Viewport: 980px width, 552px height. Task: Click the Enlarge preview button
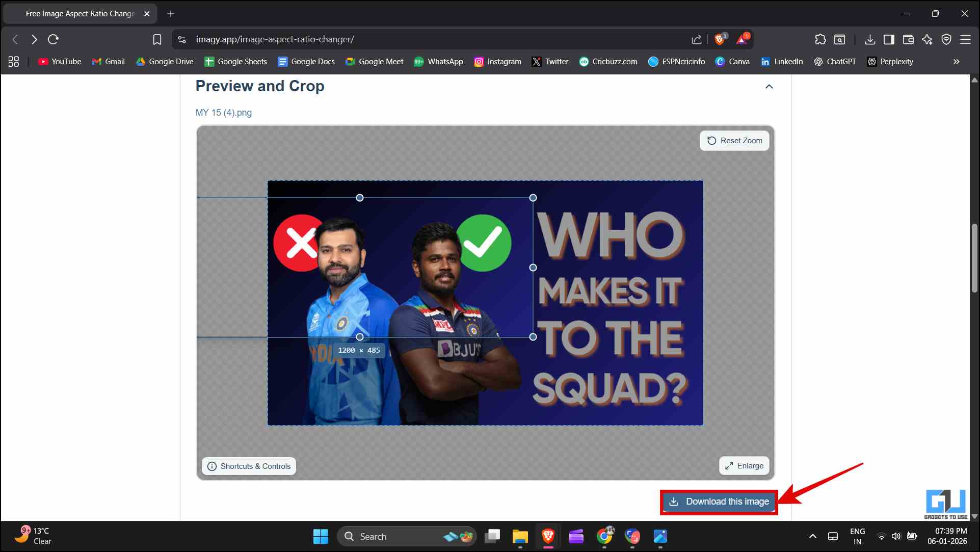(x=744, y=465)
